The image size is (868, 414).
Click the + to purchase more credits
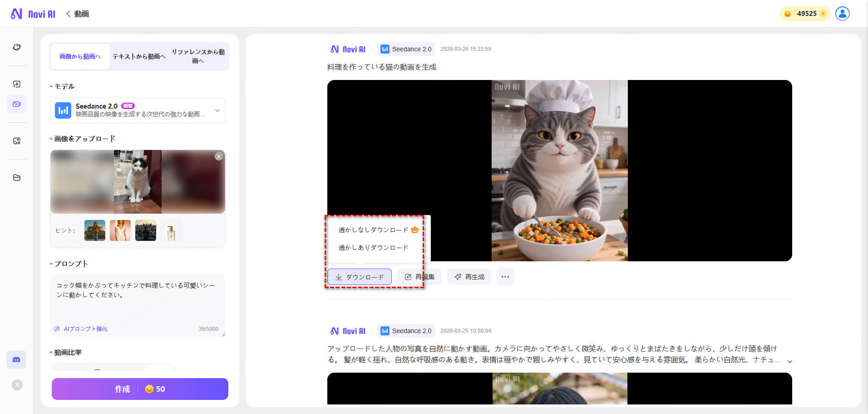pos(822,14)
